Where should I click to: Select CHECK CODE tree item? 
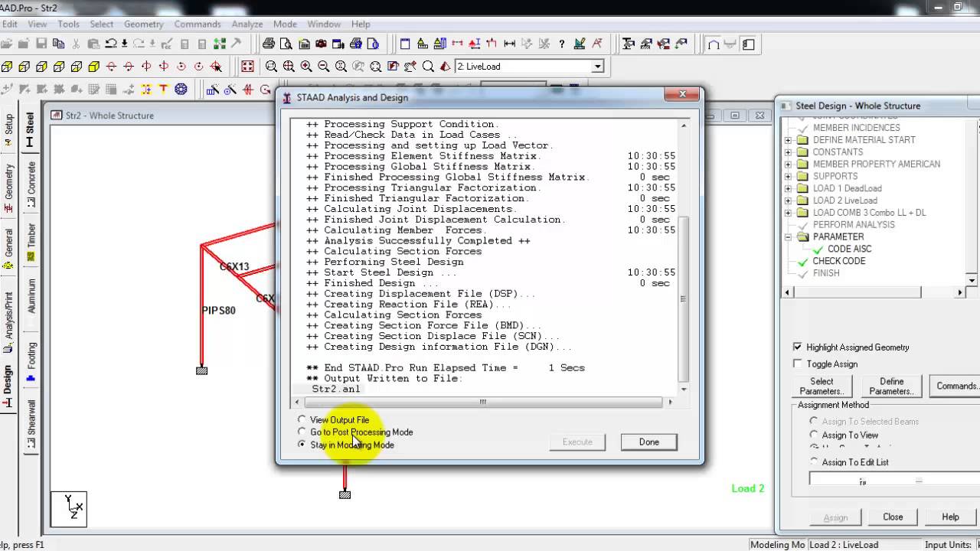pos(838,261)
